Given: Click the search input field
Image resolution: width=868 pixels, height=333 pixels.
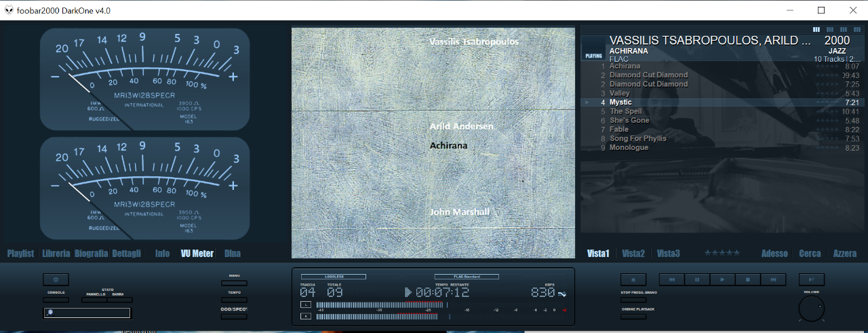Looking at the screenshot, I should click(x=87, y=313).
